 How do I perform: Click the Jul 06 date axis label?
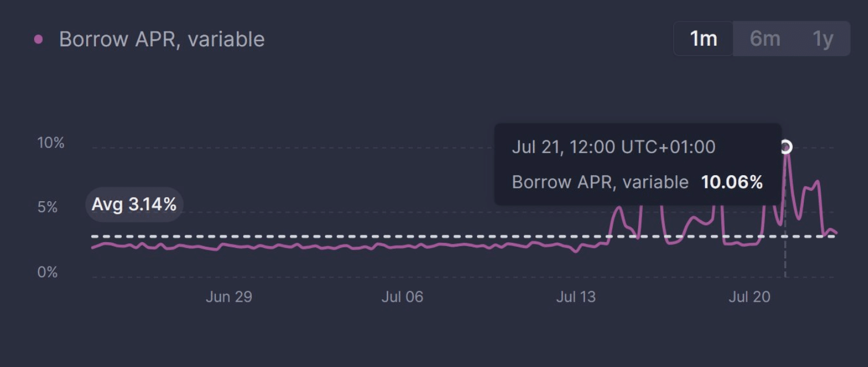(x=402, y=297)
